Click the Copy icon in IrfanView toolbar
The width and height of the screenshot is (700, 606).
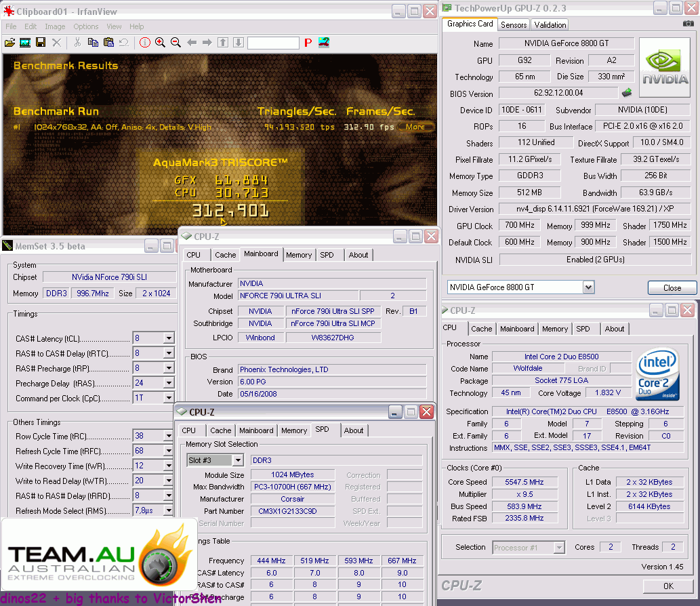pyautogui.click(x=93, y=43)
